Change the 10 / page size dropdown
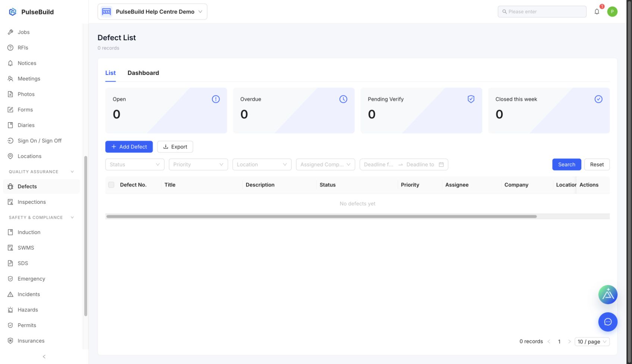632x364 pixels. (592, 342)
